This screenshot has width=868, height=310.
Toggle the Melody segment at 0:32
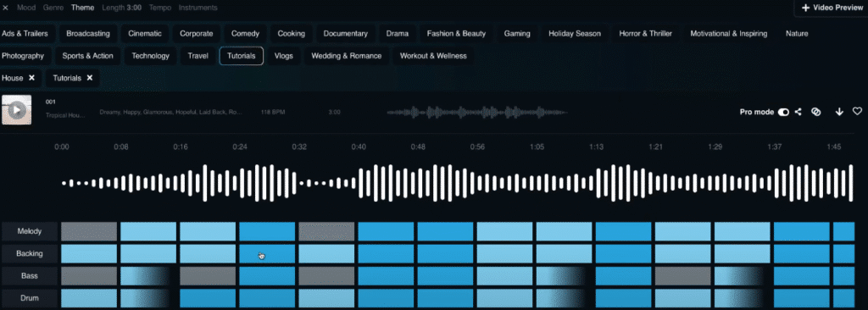tap(326, 231)
